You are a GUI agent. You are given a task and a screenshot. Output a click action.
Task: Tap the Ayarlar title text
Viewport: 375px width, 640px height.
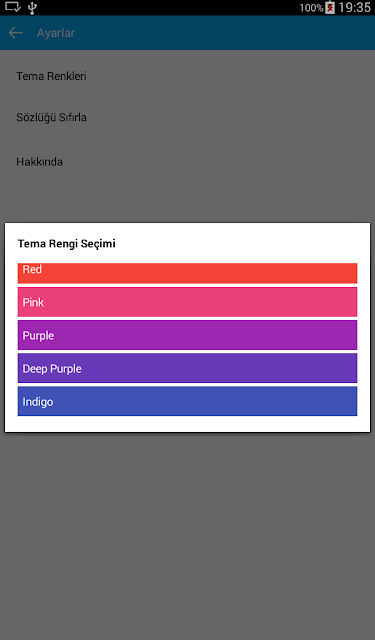click(x=56, y=33)
